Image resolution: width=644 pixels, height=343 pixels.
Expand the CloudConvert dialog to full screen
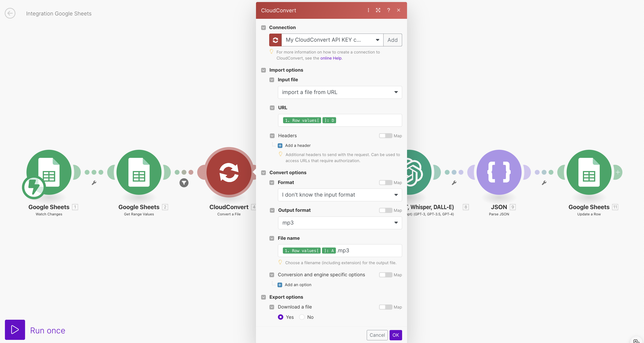378,10
